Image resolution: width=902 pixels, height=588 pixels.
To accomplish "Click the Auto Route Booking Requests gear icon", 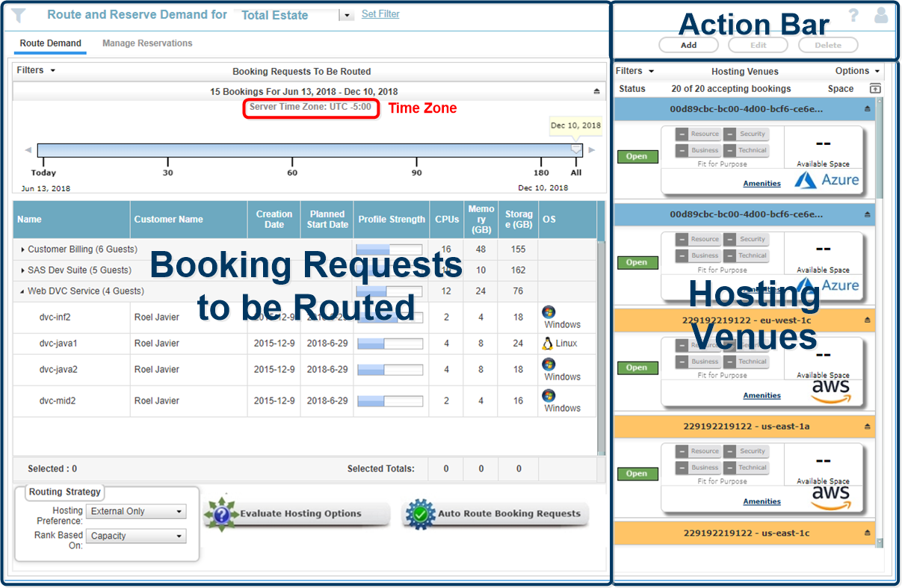I will click(x=420, y=513).
